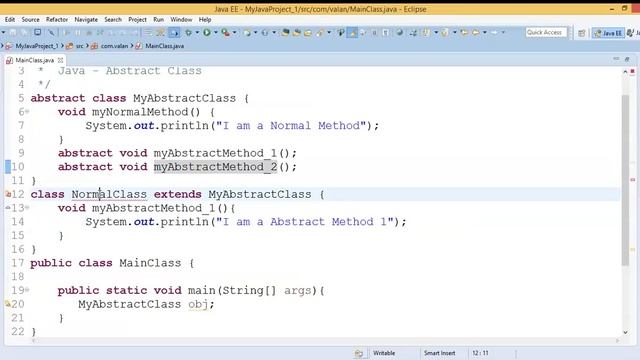Screen dimensions: 640x360
Task: Click the Writable status bar entry
Action: tap(384, 353)
